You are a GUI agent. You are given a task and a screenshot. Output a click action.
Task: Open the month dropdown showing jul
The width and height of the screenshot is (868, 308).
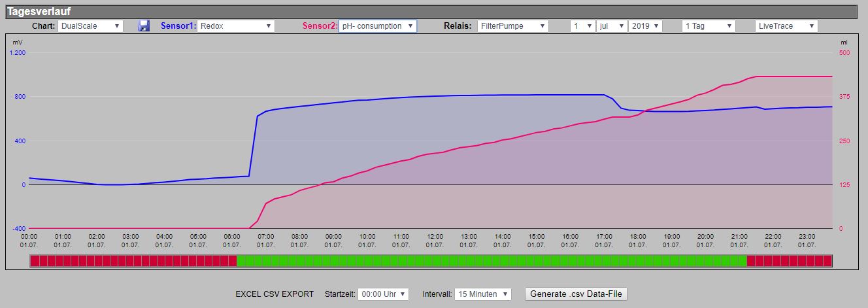pyautogui.click(x=611, y=26)
